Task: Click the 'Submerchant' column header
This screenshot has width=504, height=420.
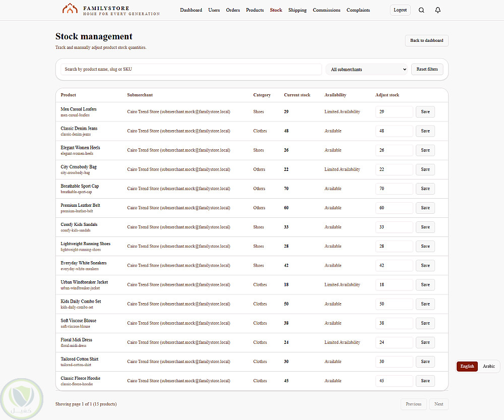Action: [x=140, y=95]
